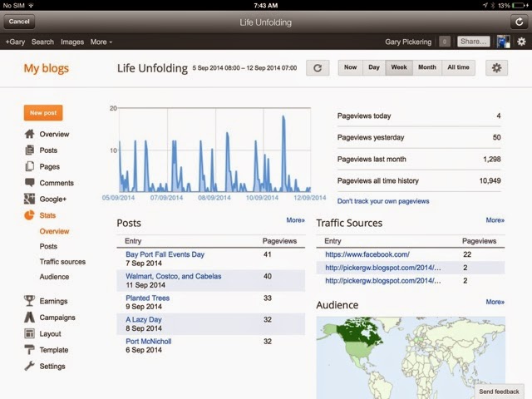Screen dimensions: 532x399
Task: Click the New post button
Action: (x=42, y=112)
